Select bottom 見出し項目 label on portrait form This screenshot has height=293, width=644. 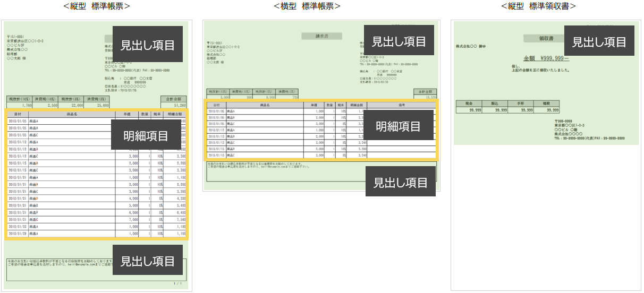[148, 261]
